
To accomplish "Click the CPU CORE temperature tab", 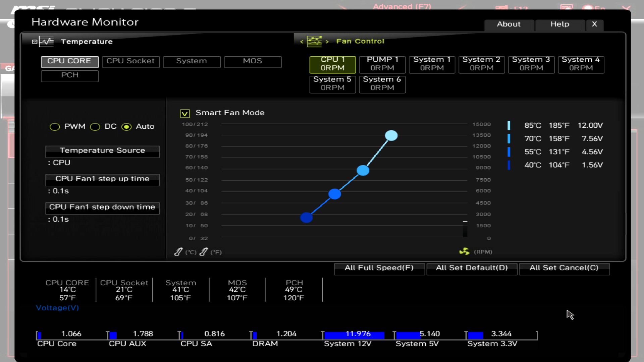I will (x=69, y=61).
